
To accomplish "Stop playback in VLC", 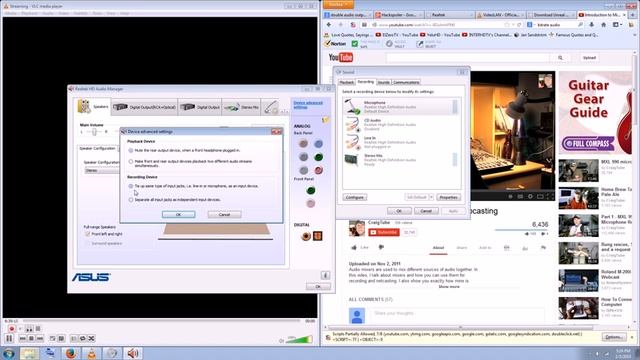I will [31, 338].
